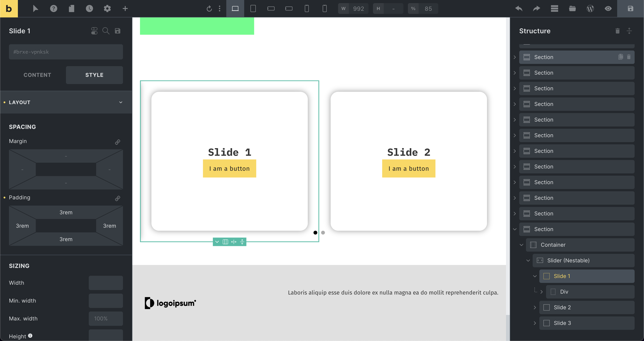Switch to the fourth breakpoint landscape icon
Image resolution: width=644 pixels, height=341 pixels.
(289, 8)
